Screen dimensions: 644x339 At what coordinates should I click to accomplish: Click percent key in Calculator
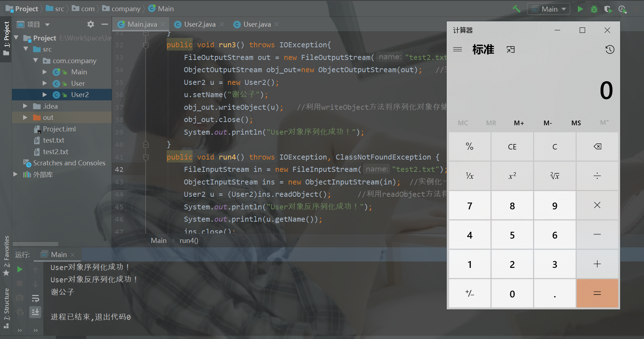click(x=469, y=147)
